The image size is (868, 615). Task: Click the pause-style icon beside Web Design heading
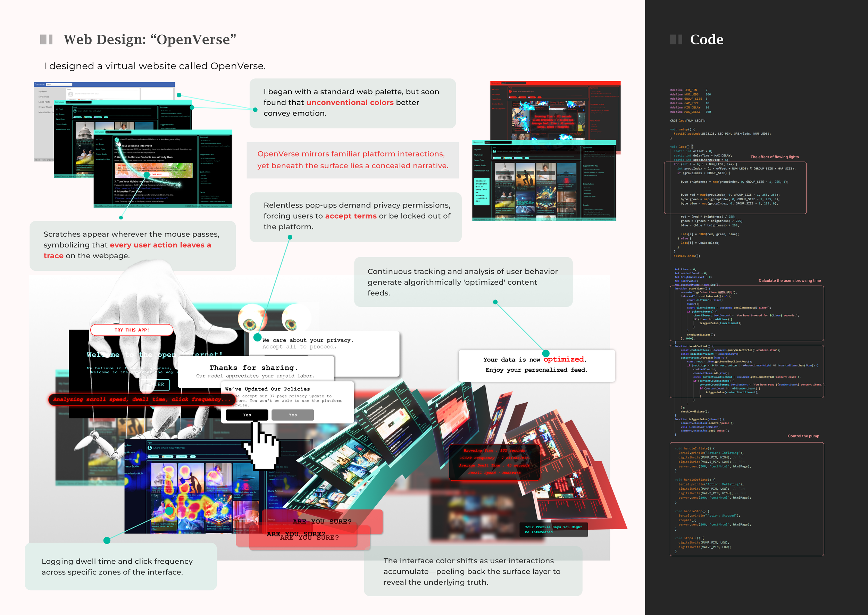point(46,39)
